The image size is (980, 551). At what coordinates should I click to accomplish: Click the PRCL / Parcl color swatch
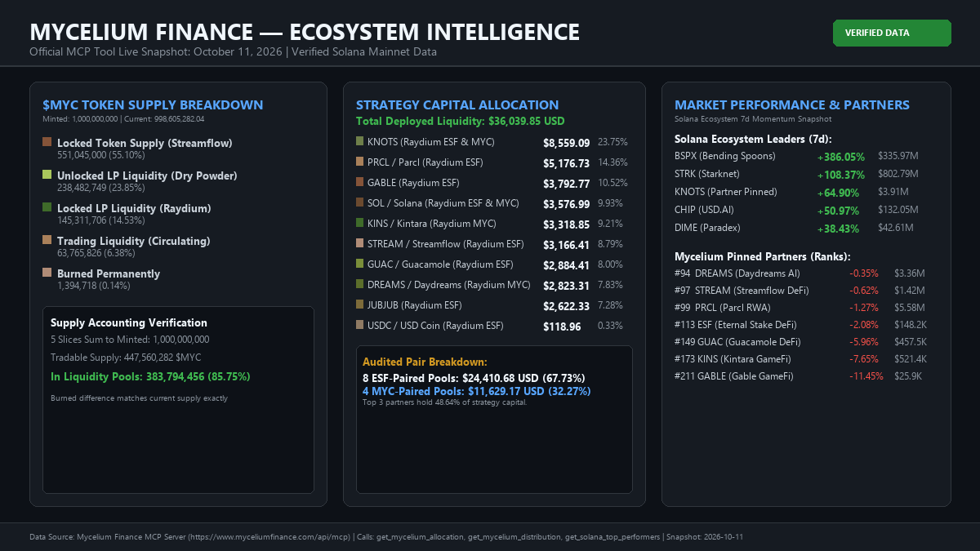click(360, 162)
